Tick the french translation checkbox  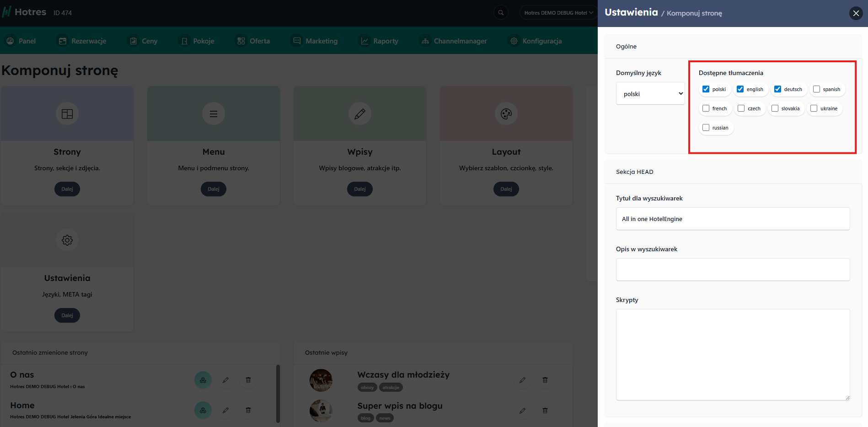coord(706,108)
